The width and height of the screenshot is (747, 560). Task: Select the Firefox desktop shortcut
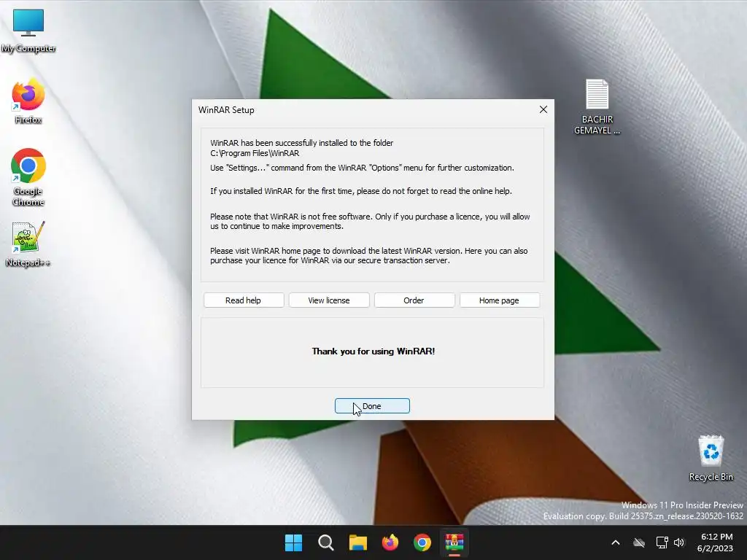(28, 102)
